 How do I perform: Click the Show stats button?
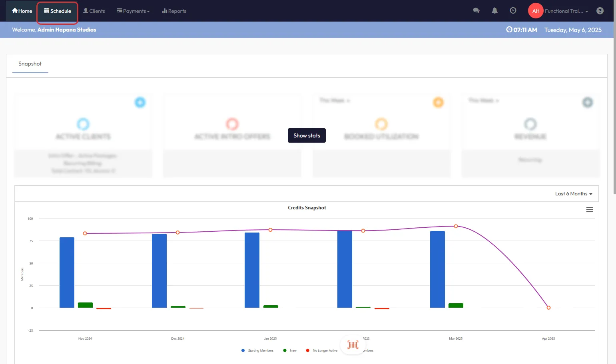pyautogui.click(x=307, y=135)
